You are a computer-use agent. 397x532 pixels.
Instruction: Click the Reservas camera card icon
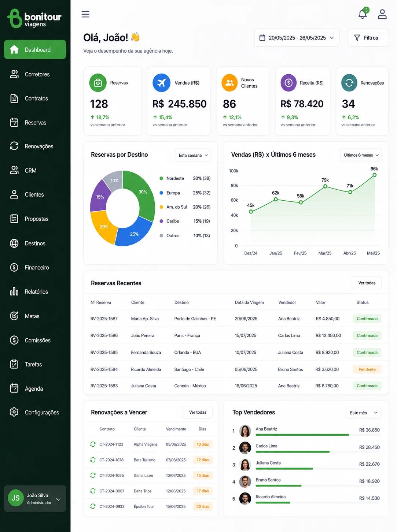coord(98,83)
